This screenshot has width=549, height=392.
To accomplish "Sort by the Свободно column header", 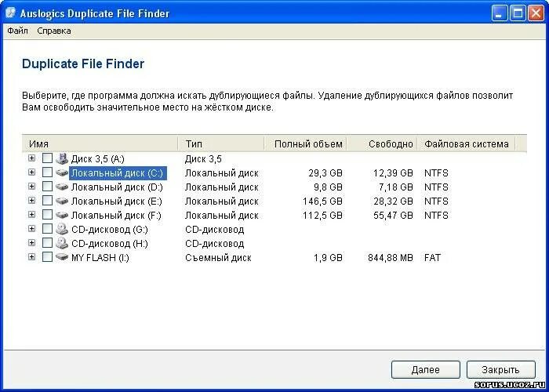I will [x=382, y=143].
